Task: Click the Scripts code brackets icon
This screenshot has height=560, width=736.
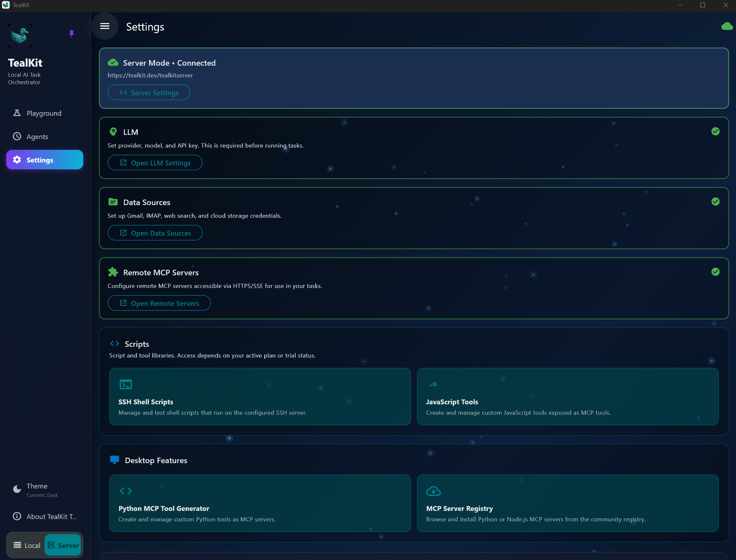Action: 115,343
